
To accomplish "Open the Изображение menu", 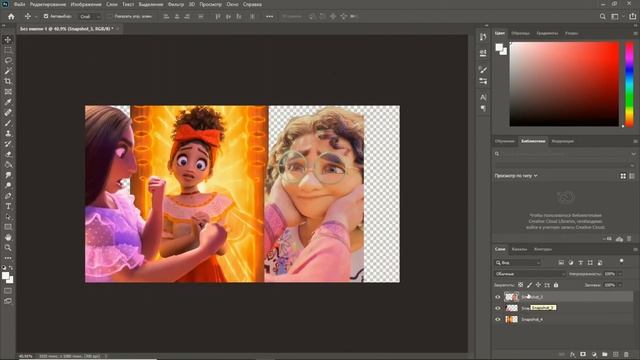I will pos(86,4).
